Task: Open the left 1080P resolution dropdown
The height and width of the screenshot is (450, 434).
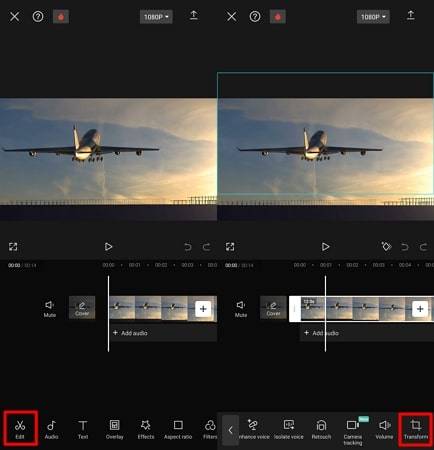Action: pos(156,17)
